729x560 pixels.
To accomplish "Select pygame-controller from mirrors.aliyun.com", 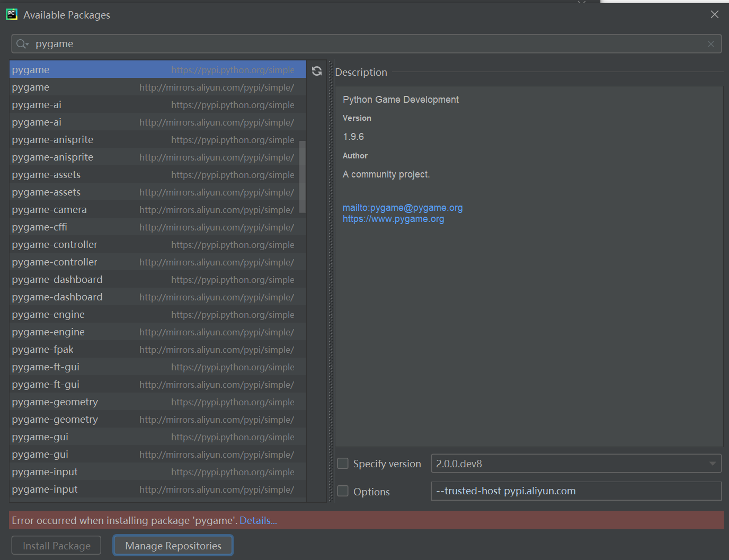I will point(158,262).
